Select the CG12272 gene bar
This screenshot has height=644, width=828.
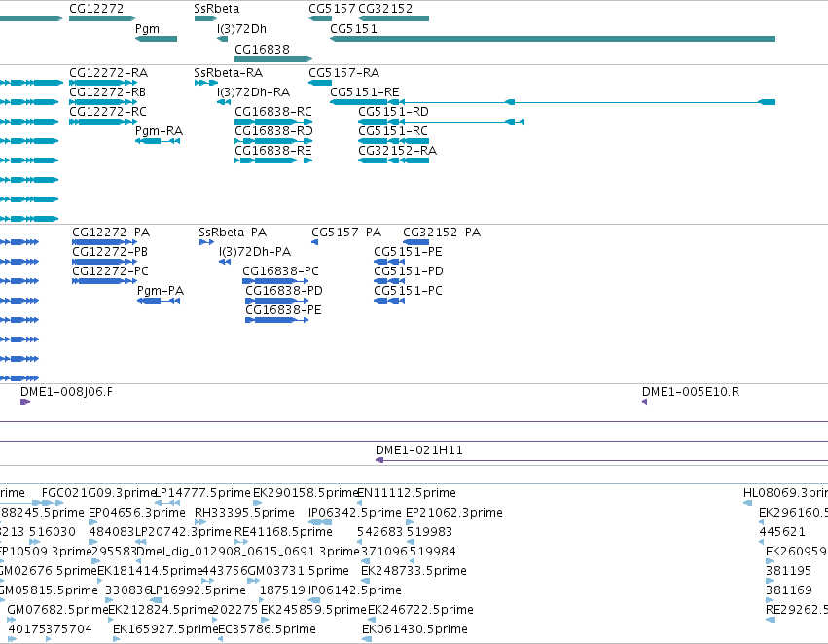[x=102, y=18]
